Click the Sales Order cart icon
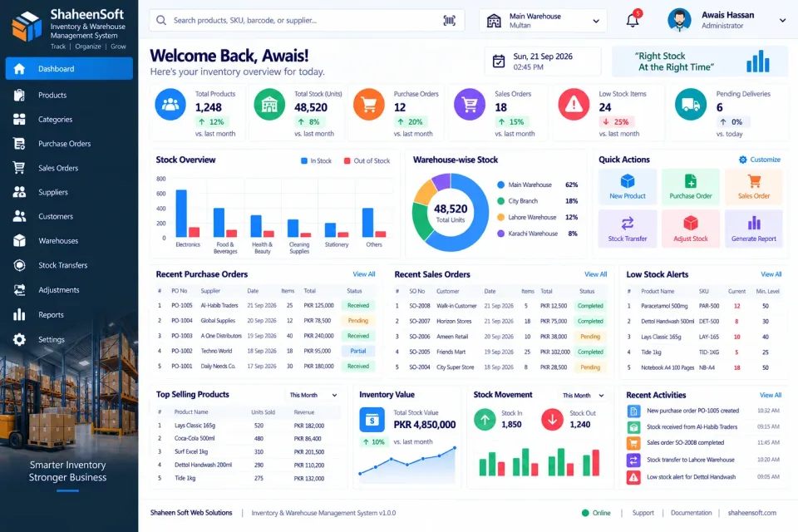 [x=754, y=180]
